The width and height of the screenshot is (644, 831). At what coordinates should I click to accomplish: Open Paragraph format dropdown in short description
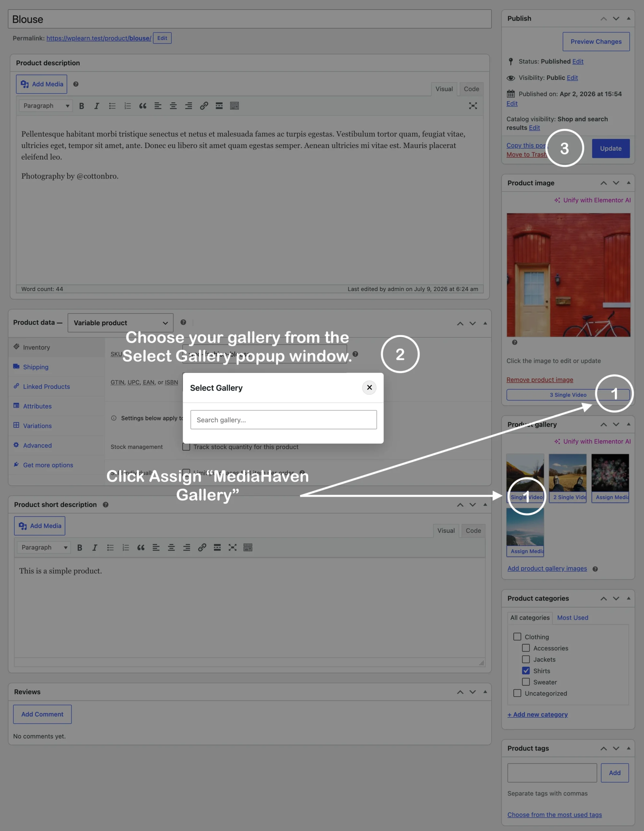[x=44, y=547]
